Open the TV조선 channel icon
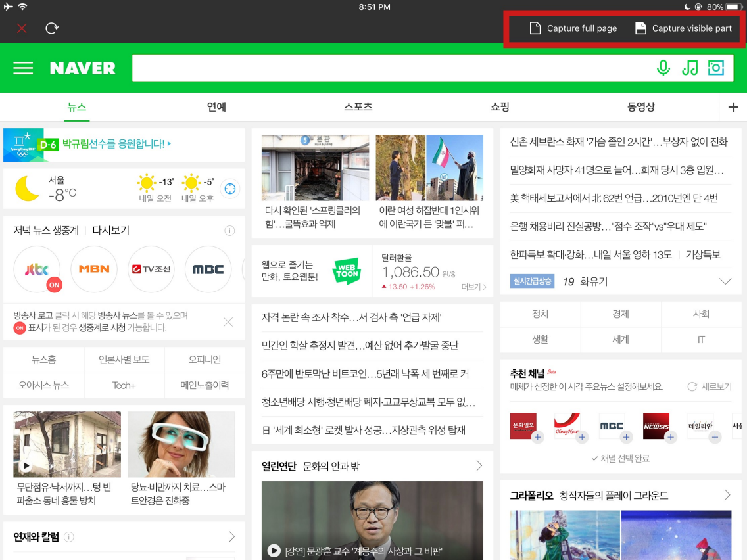 (151, 269)
